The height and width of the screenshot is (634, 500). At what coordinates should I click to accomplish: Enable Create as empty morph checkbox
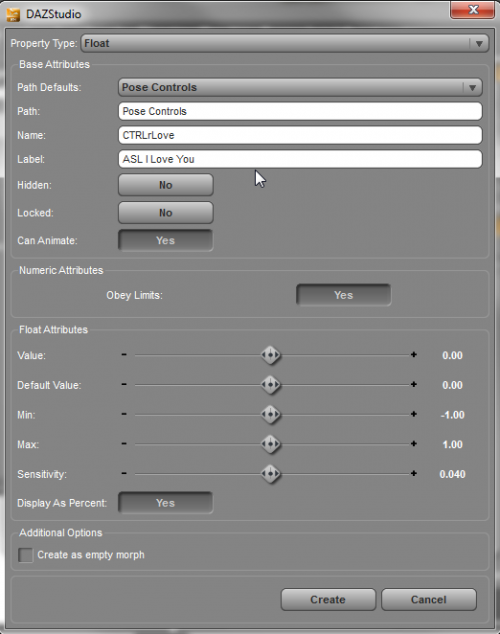pyautogui.click(x=25, y=555)
